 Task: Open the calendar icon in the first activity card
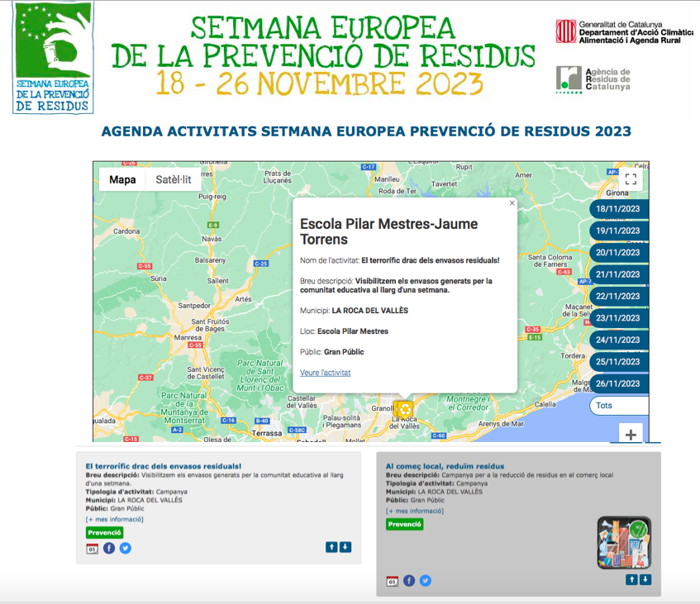[x=92, y=548]
